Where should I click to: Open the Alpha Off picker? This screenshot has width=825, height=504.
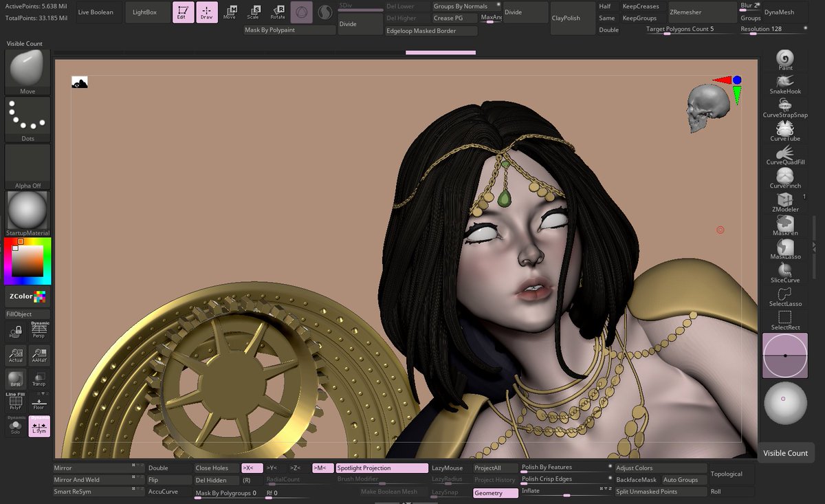tap(26, 164)
